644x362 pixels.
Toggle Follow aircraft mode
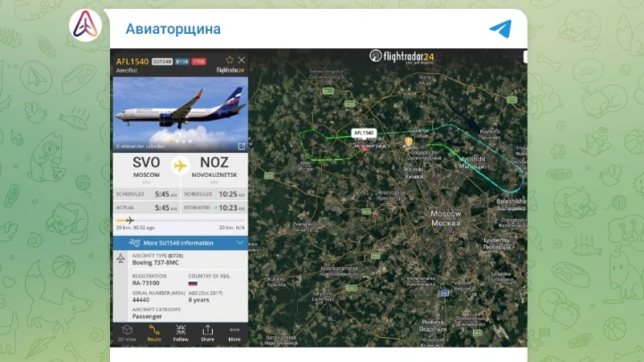[181, 333]
